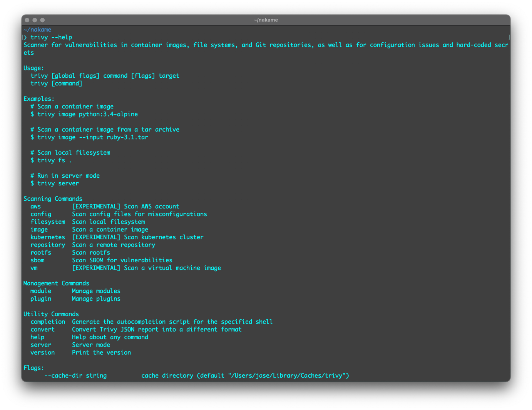The height and width of the screenshot is (410, 532).
Task: Click the 'convert' utility command
Action: pyautogui.click(x=43, y=330)
